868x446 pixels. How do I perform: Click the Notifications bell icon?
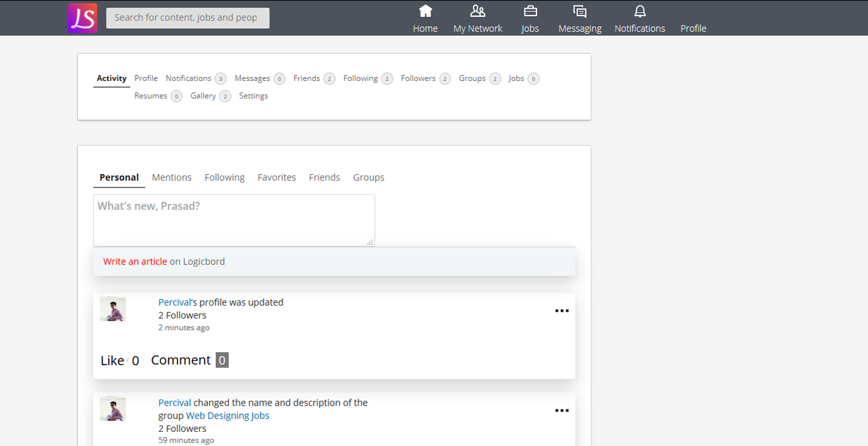(640, 11)
